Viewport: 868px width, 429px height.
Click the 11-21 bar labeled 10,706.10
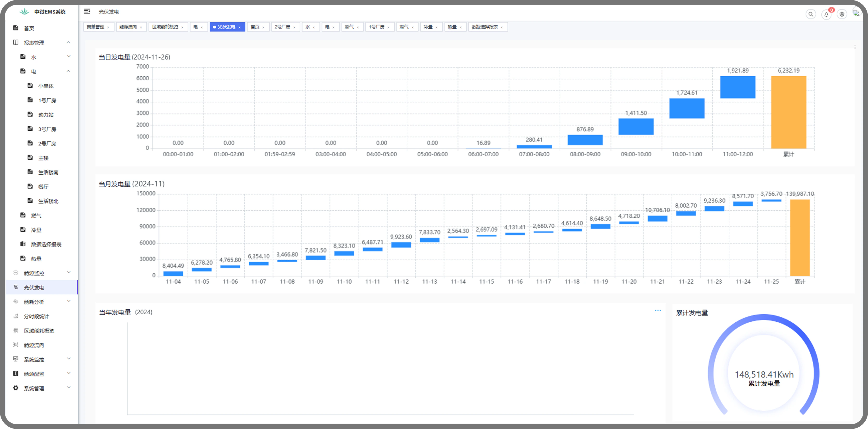coord(658,218)
